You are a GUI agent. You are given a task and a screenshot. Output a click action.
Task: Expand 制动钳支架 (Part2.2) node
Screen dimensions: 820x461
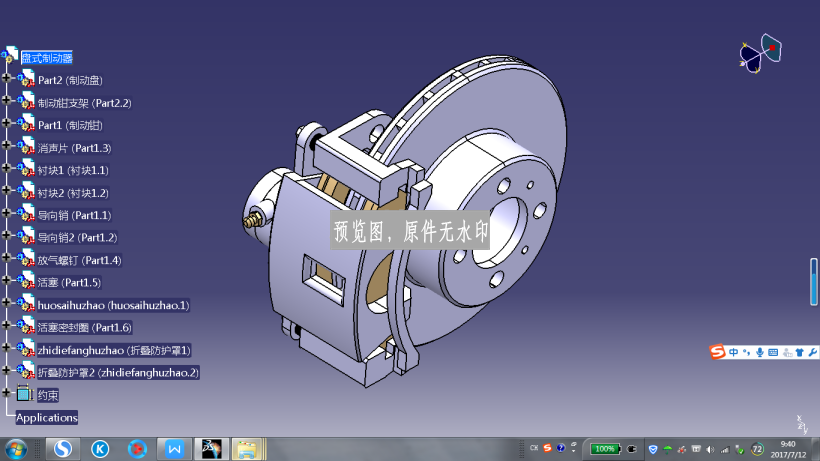(6, 100)
